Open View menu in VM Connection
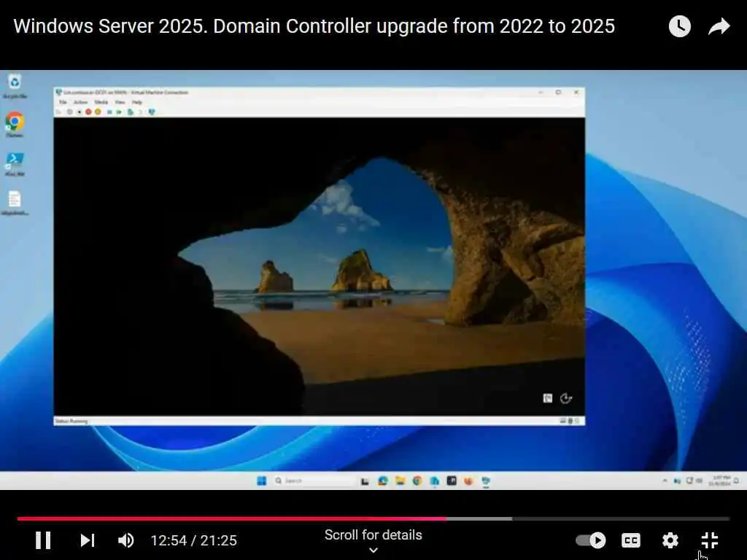The image size is (747, 560). [x=120, y=102]
